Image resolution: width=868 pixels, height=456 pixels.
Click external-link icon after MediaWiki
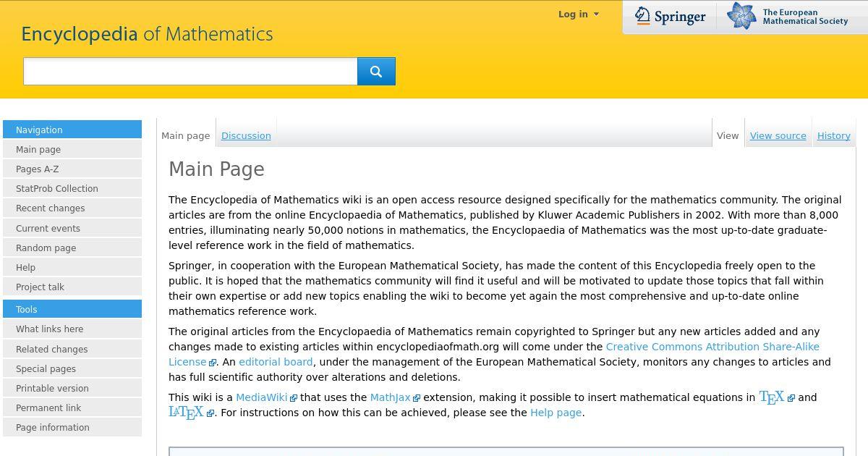[x=294, y=398]
